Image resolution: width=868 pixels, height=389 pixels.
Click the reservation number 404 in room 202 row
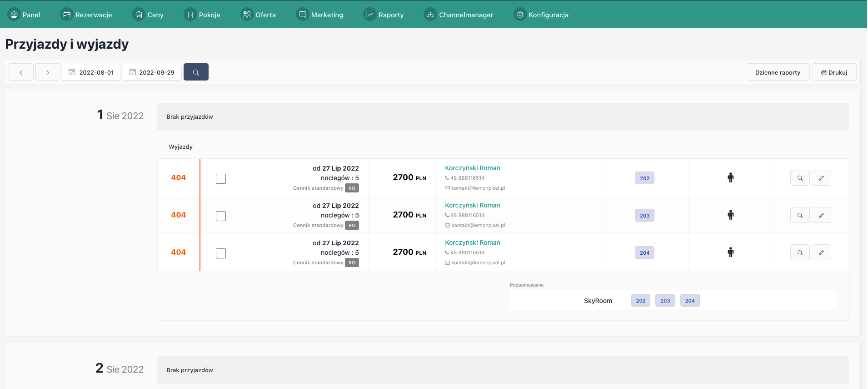pos(179,177)
